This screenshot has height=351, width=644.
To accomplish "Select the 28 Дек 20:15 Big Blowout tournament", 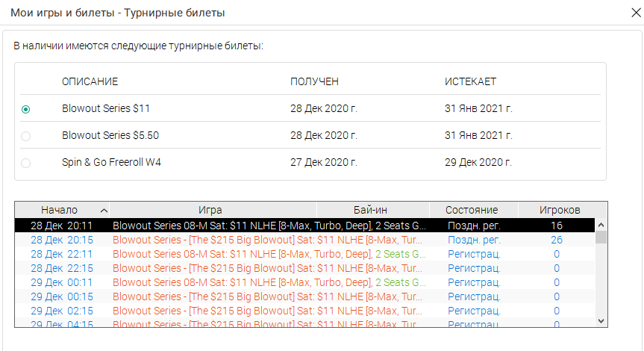I will (304, 240).
